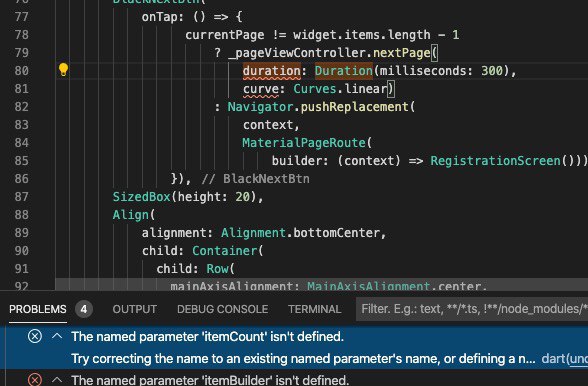Click 'Curves' in Curves.linear
588x386 pixels.
pos(315,89)
